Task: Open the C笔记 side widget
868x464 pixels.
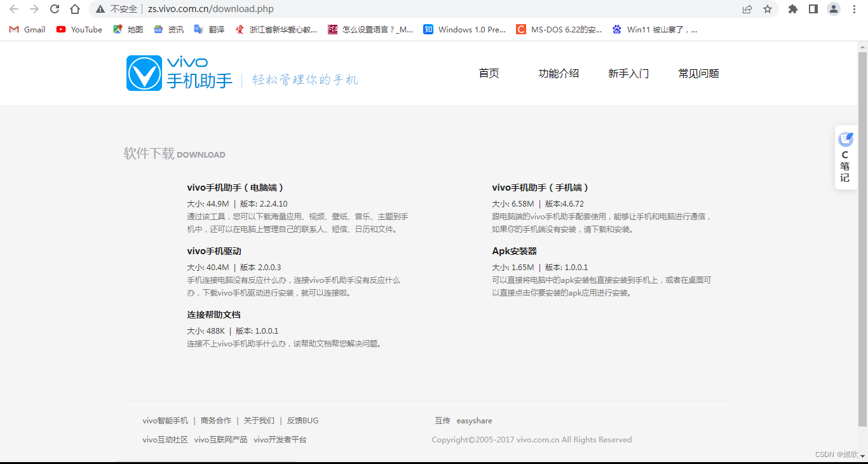Action: 845,158
